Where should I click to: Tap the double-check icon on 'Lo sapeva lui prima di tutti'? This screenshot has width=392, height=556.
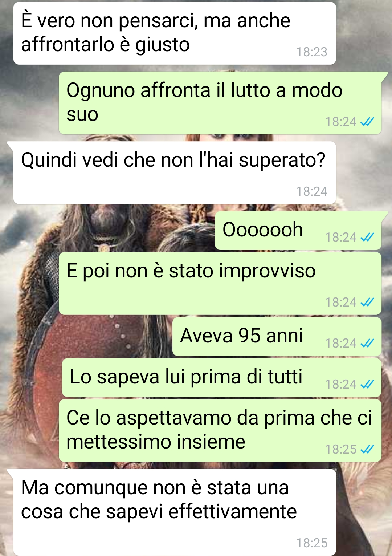click(367, 384)
